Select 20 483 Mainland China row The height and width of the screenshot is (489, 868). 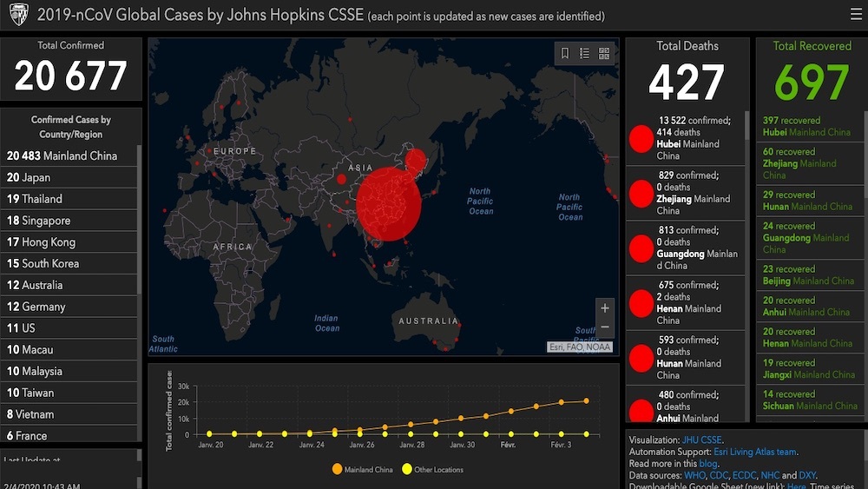click(69, 155)
